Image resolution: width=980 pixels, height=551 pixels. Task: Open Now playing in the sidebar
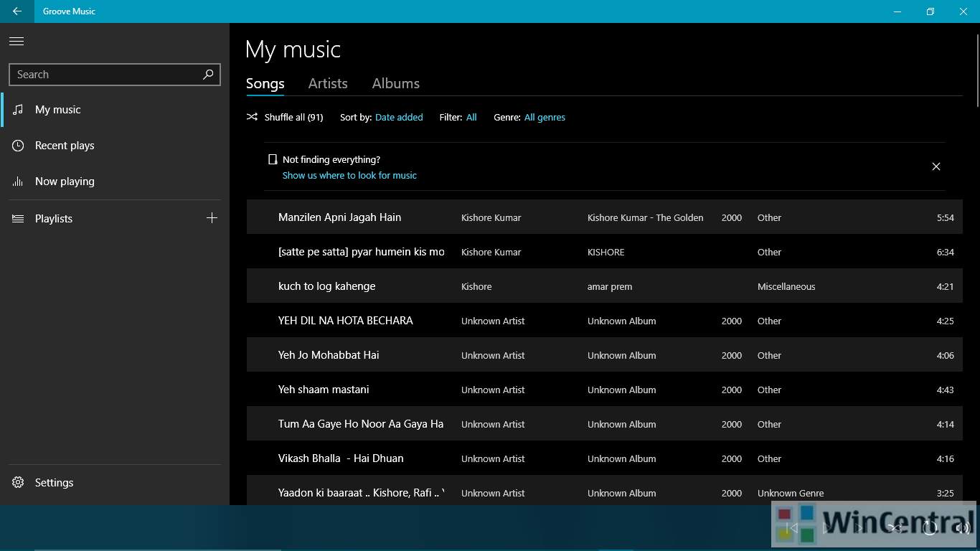click(x=115, y=182)
